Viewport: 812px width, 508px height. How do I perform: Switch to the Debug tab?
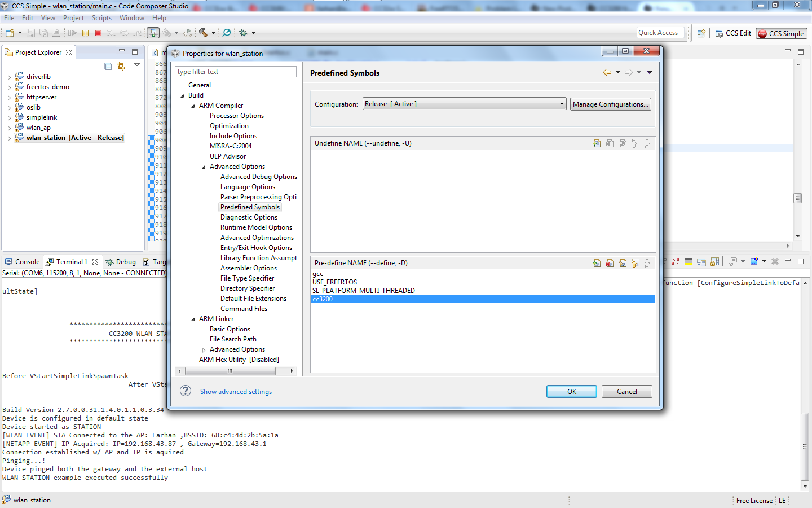pos(121,262)
